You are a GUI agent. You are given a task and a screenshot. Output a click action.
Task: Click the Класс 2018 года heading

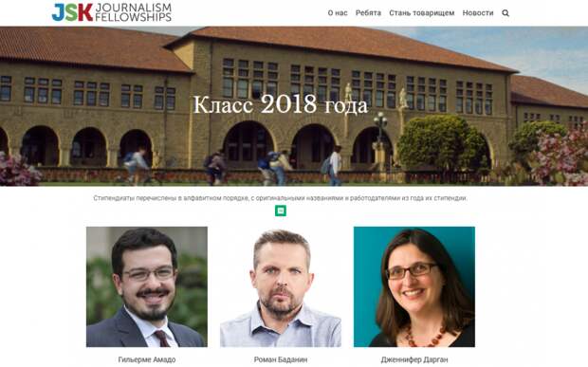pos(281,104)
